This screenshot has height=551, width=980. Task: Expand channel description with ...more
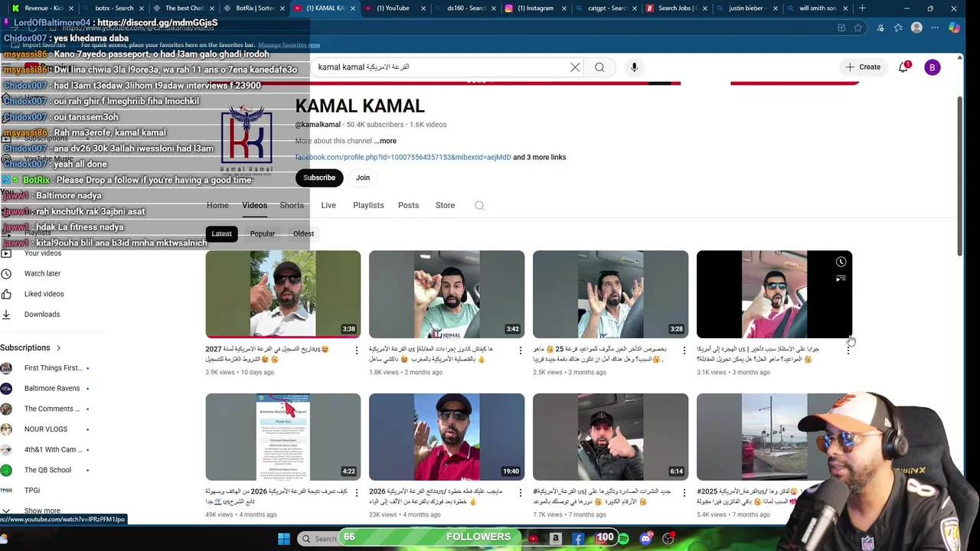point(385,141)
